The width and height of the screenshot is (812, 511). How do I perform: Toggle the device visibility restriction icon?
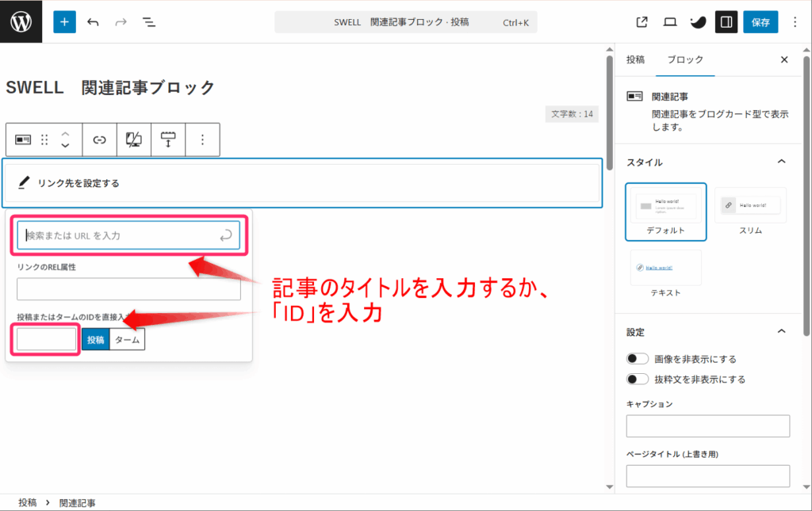133,139
